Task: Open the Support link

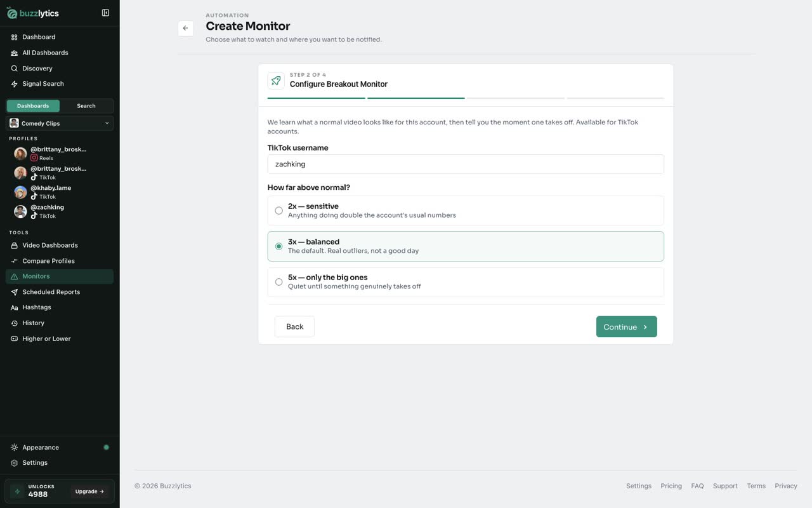Action: 725,486
